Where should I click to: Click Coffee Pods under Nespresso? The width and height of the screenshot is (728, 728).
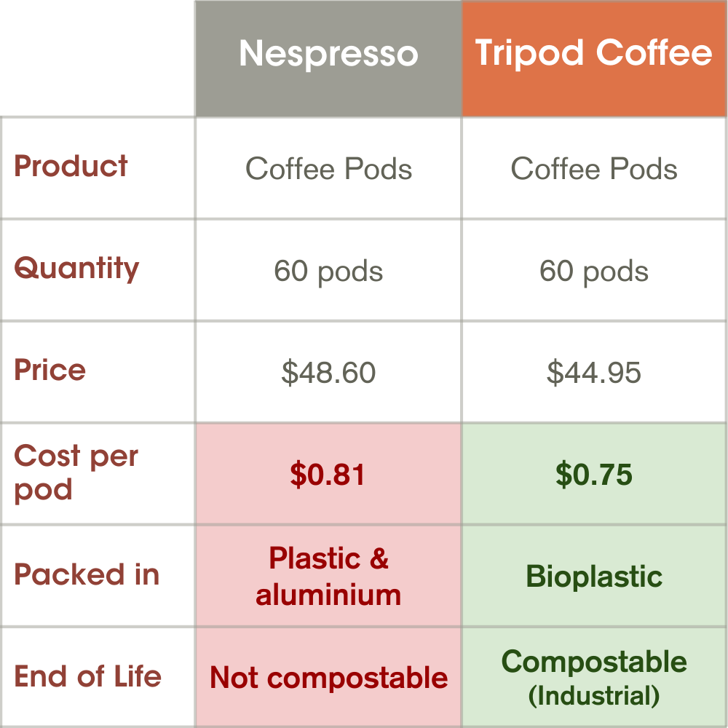click(328, 169)
